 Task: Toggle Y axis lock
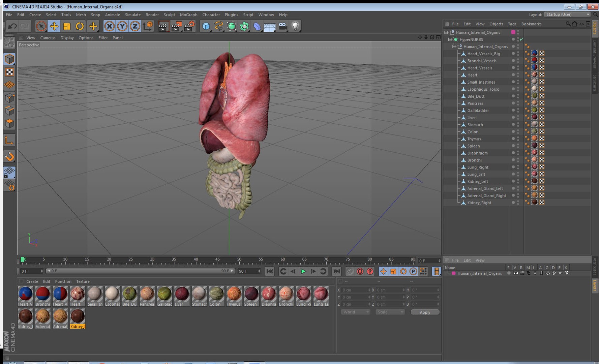coord(122,26)
